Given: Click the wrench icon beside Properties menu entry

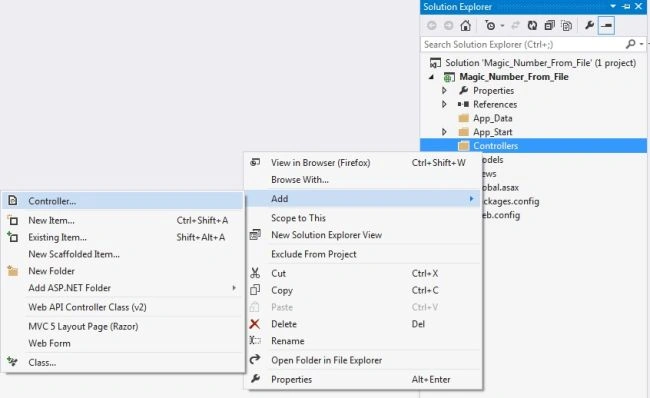Looking at the screenshot, I should tap(255, 378).
